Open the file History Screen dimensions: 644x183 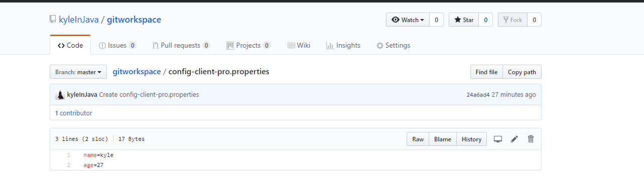[x=471, y=139]
